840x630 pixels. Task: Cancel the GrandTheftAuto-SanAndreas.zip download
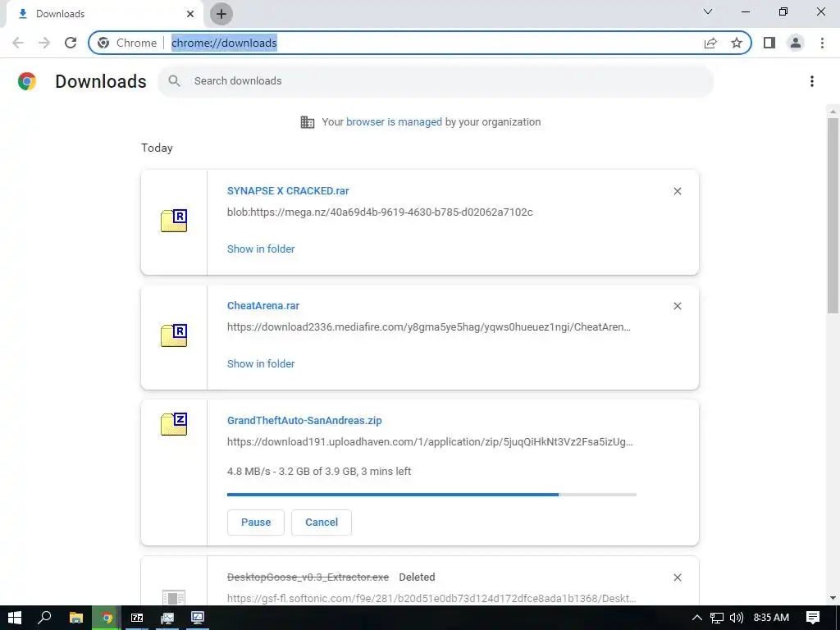(x=322, y=523)
